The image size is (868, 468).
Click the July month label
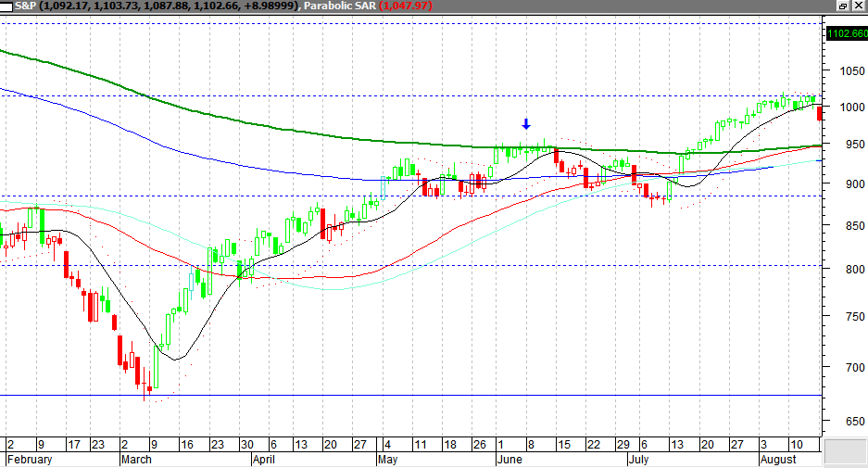pos(638,460)
